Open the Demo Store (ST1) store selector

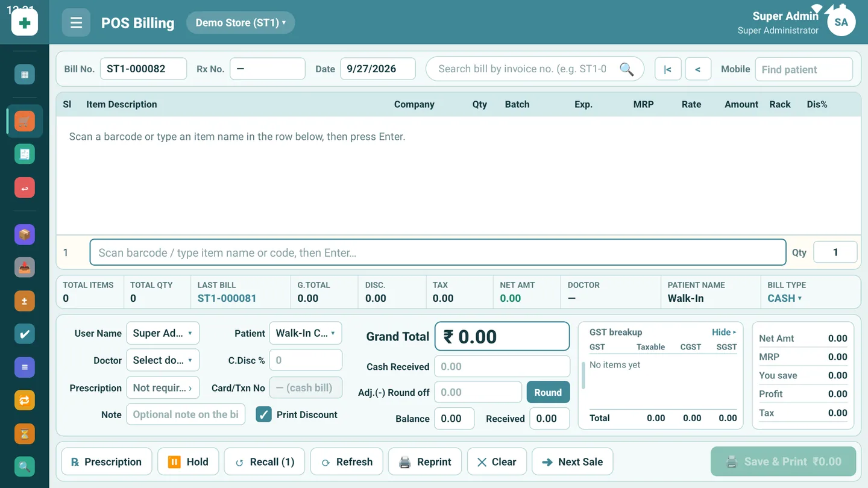(241, 23)
